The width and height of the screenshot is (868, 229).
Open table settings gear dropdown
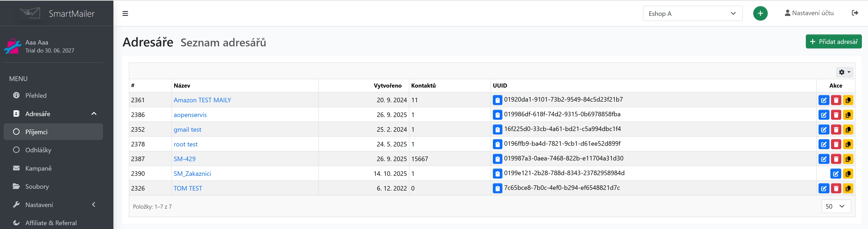click(x=844, y=72)
